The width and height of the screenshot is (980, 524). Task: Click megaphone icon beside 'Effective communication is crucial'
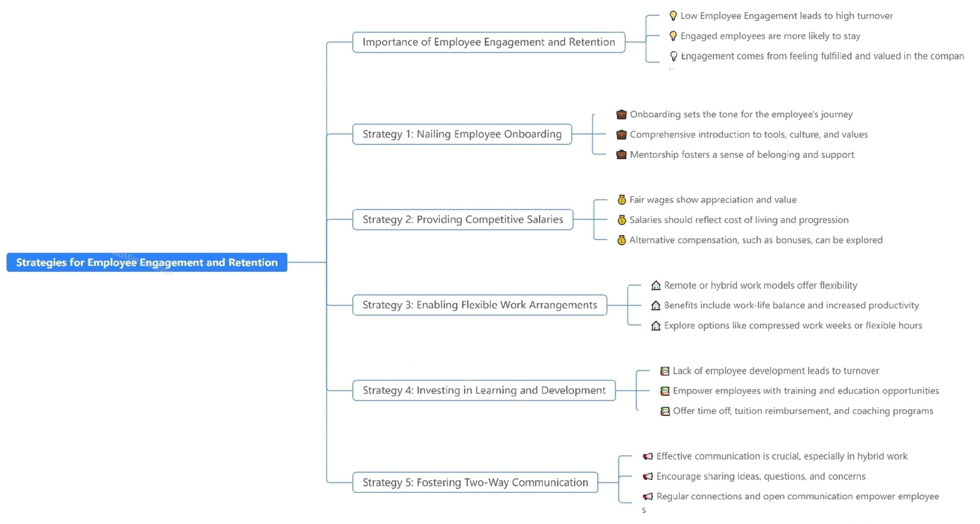point(648,456)
